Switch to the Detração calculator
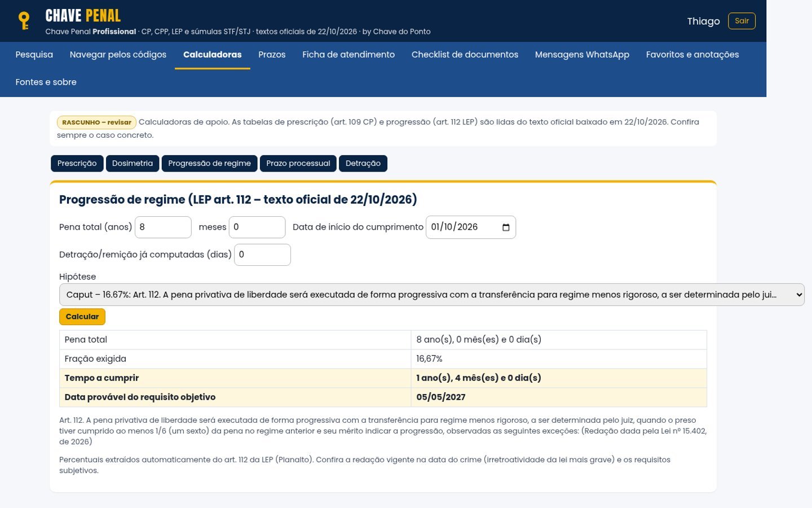 [x=363, y=163]
